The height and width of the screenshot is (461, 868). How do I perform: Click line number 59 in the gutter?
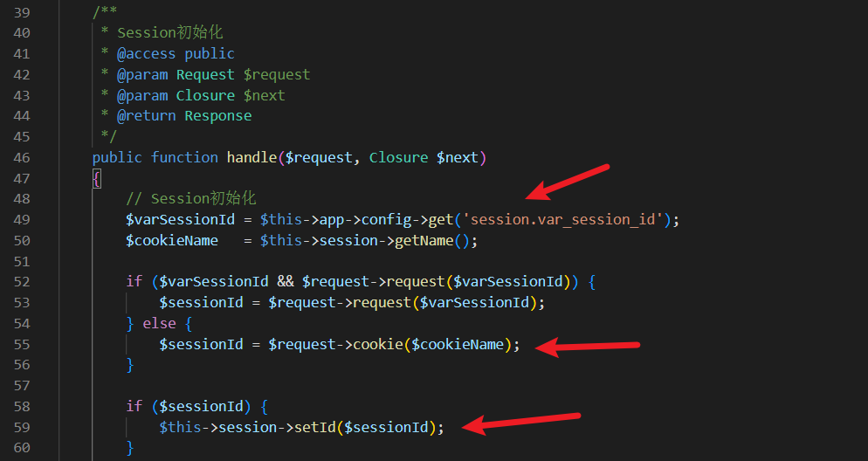22,427
